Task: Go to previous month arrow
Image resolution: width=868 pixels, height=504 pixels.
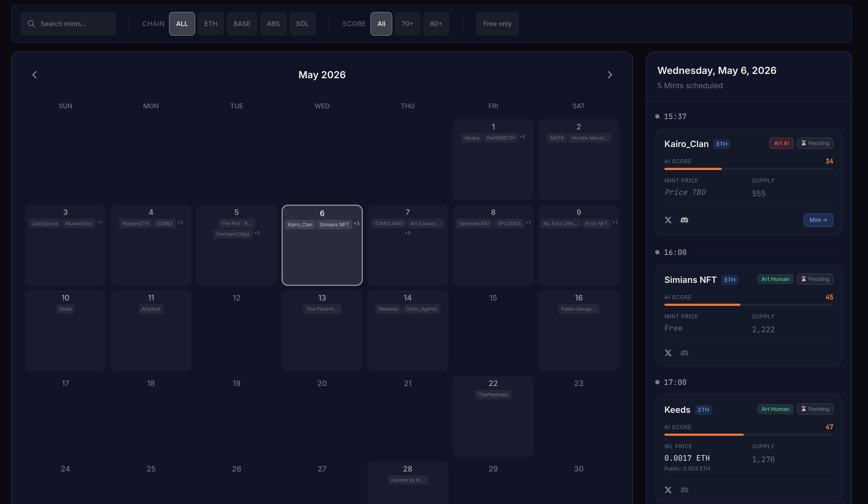Action: (x=34, y=75)
